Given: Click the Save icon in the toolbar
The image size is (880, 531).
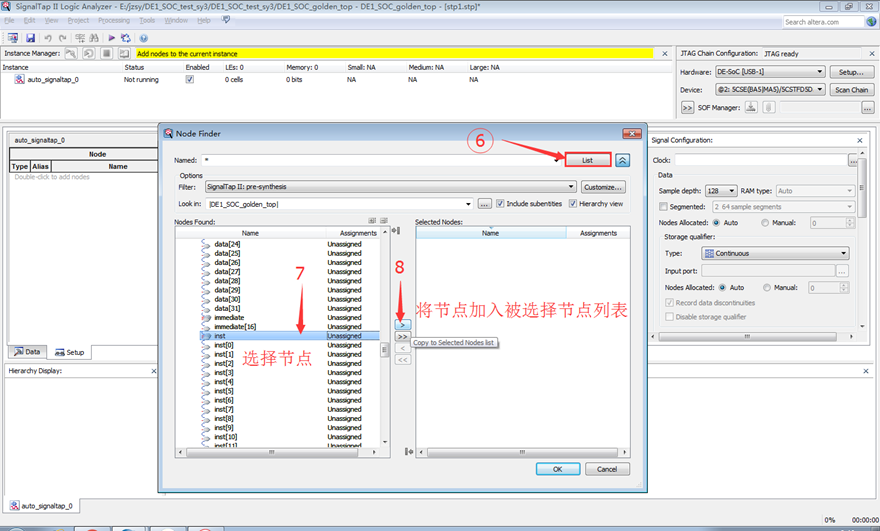Looking at the screenshot, I should coord(30,38).
